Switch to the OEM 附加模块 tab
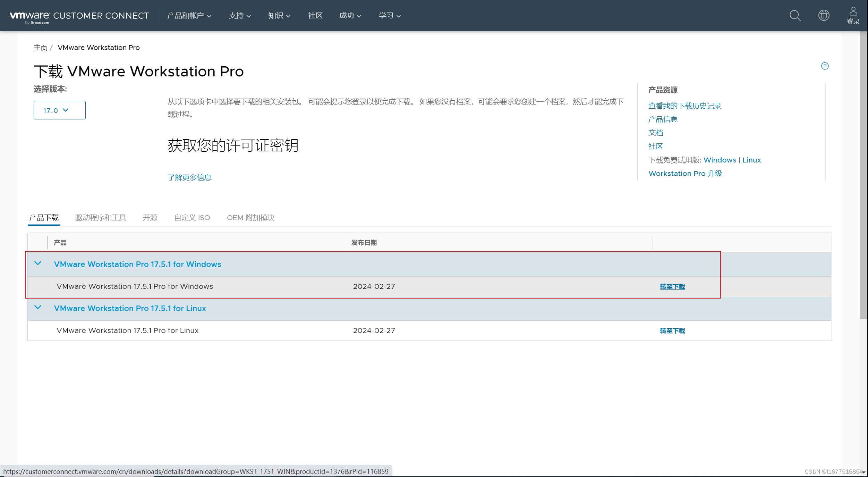Image resolution: width=868 pixels, height=477 pixels. pyautogui.click(x=250, y=218)
